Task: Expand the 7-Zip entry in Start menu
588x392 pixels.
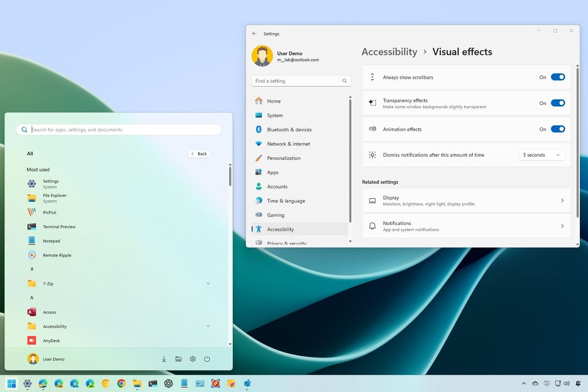Action: click(208, 283)
